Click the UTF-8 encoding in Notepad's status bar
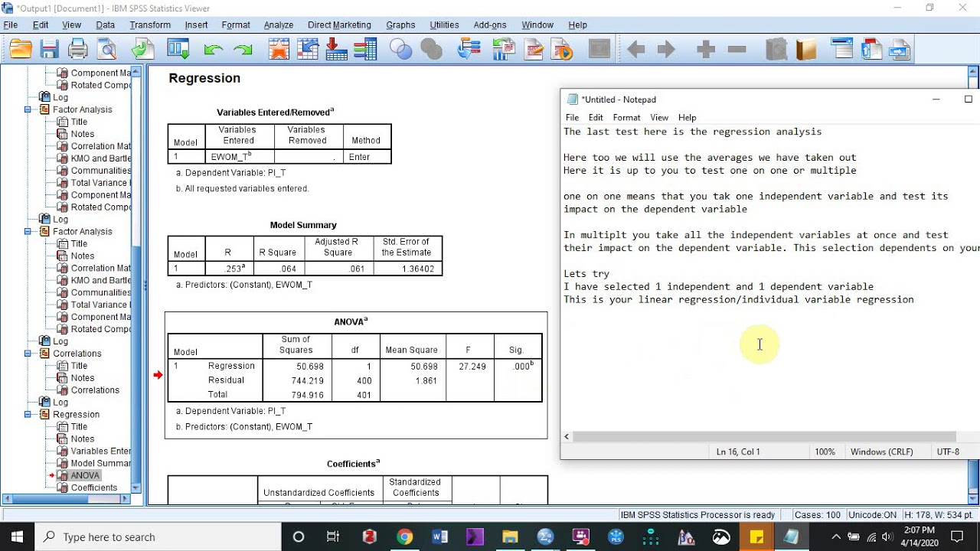 [x=948, y=452]
